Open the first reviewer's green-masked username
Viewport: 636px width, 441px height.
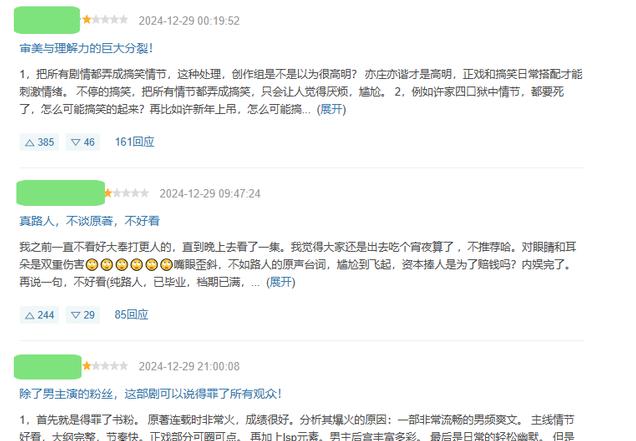47,20
